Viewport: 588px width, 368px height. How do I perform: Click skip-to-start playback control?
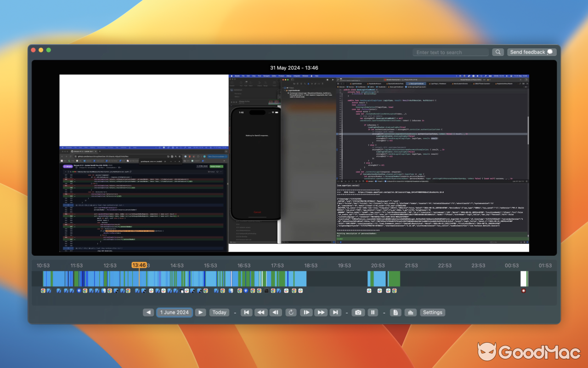(246, 312)
